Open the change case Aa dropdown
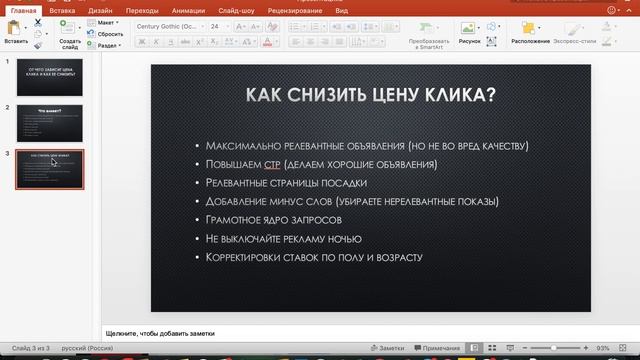 tap(248, 42)
